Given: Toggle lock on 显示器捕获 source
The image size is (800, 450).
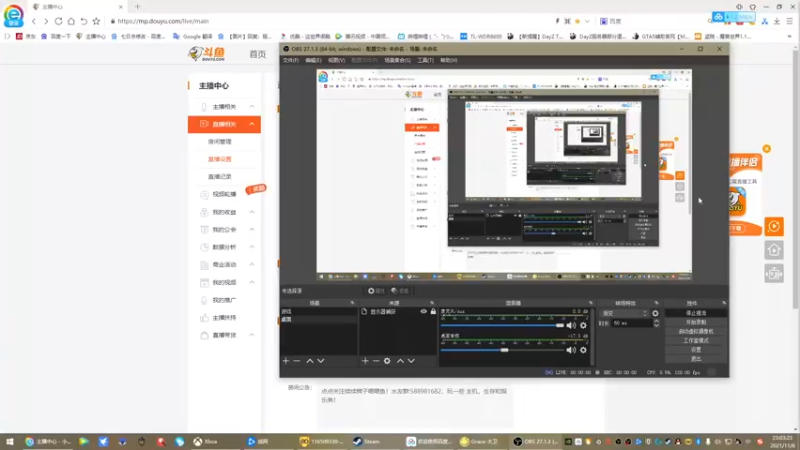Looking at the screenshot, I should point(433,311).
